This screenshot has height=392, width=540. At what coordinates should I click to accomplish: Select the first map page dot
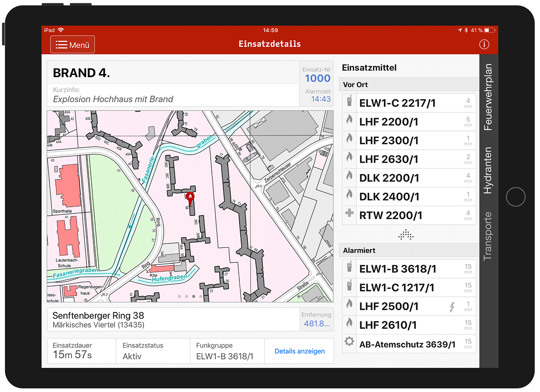pos(179,296)
